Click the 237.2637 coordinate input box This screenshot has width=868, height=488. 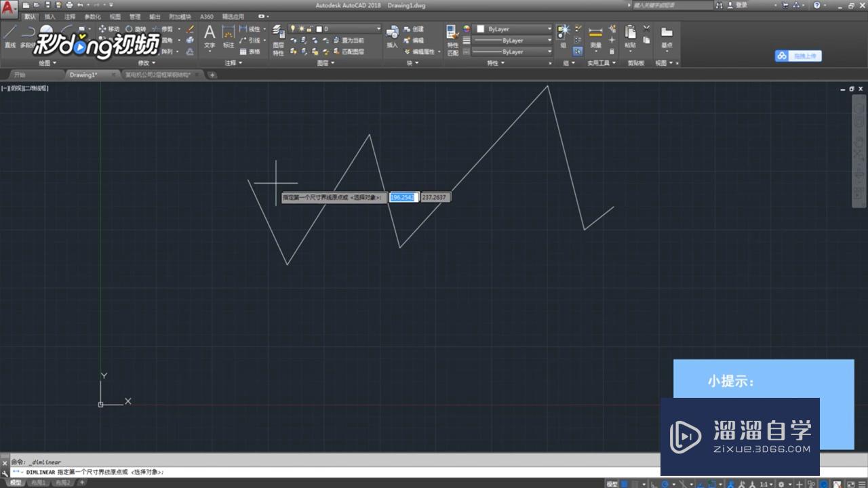435,197
